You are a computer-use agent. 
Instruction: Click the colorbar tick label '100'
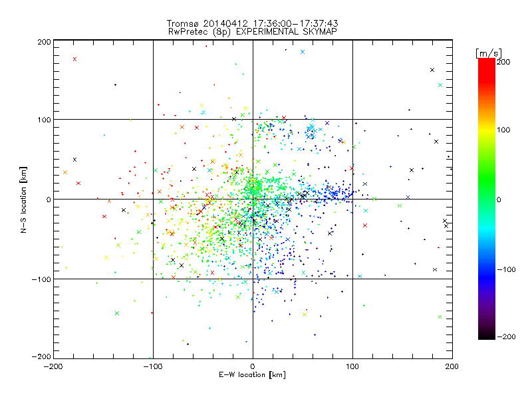tap(503, 130)
